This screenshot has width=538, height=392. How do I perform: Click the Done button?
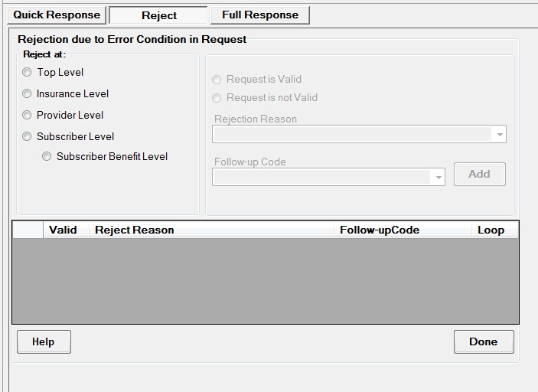[x=483, y=341]
